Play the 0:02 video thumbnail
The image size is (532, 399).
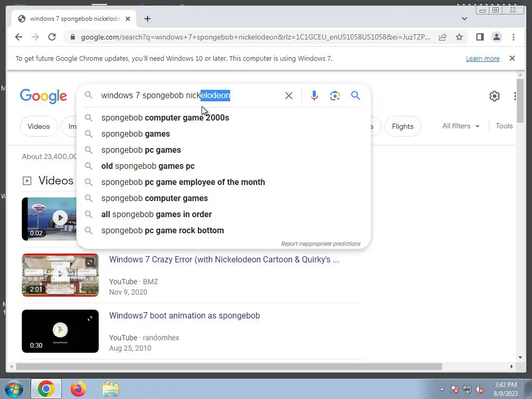tap(49, 219)
